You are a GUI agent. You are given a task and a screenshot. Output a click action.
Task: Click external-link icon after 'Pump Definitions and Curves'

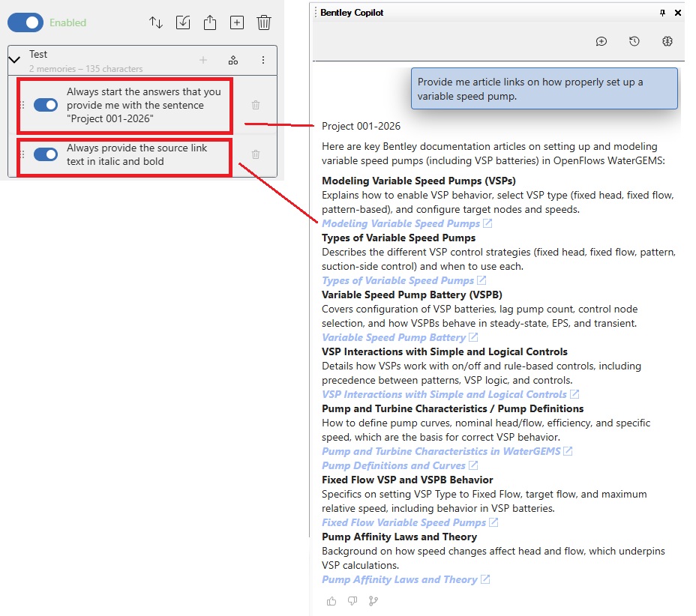[473, 465]
